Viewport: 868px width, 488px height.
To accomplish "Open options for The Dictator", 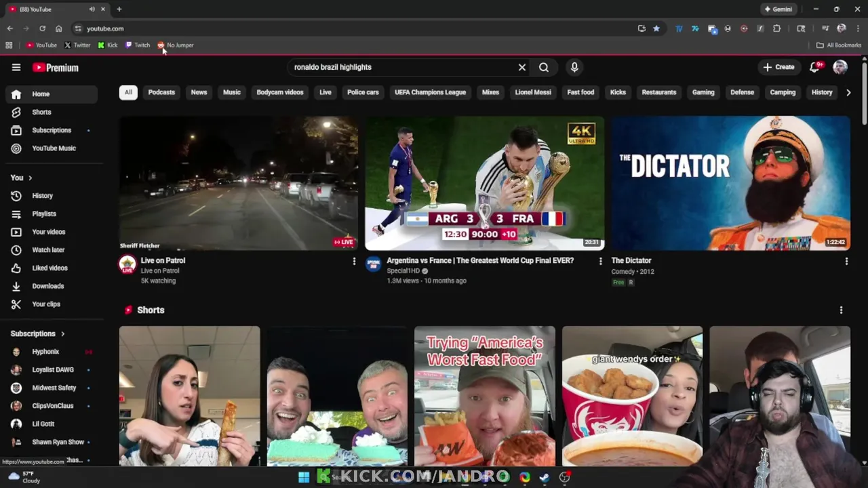I will (x=846, y=261).
